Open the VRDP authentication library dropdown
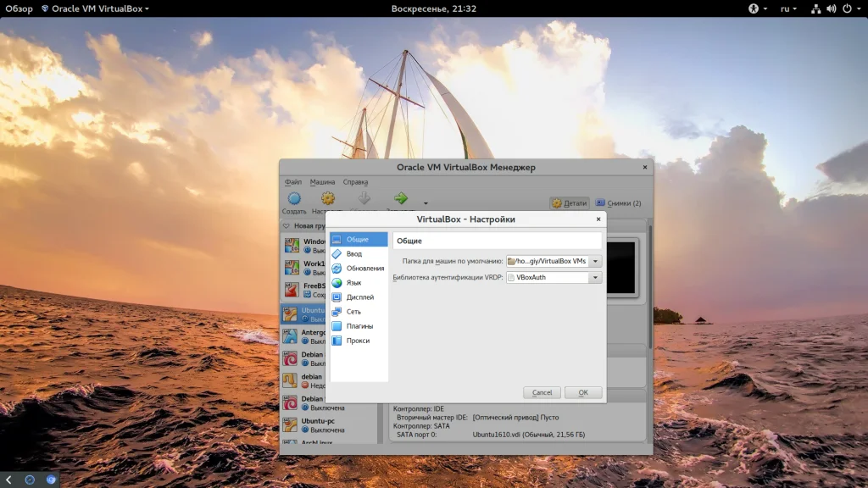Image resolution: width=868 pixels, height=488 pixels. [596, 278]
